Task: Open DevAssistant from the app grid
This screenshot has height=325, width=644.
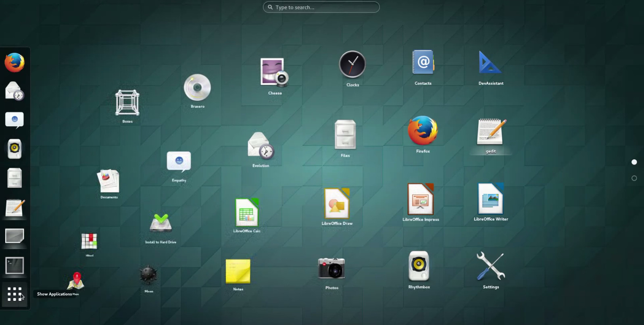Action: coord(490,63)
